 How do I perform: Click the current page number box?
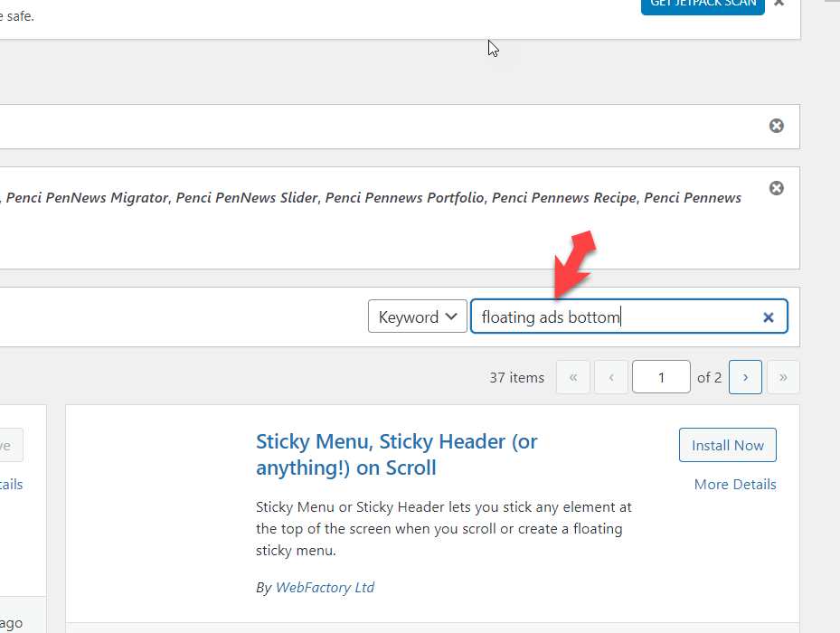click(661, 377)
